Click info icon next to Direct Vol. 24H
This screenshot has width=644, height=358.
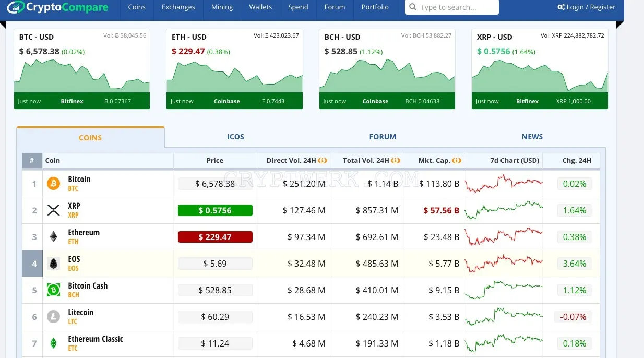(323, 161)
